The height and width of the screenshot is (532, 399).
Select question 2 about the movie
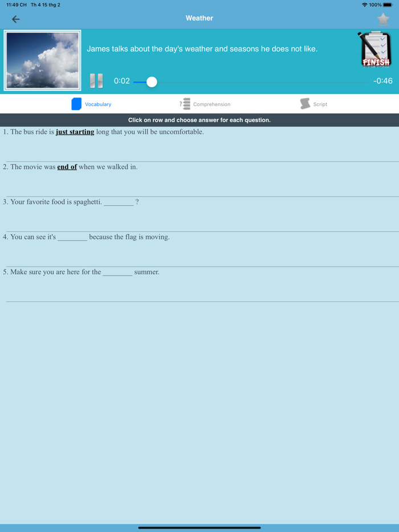pyautogui.click(x=199, y=179)
